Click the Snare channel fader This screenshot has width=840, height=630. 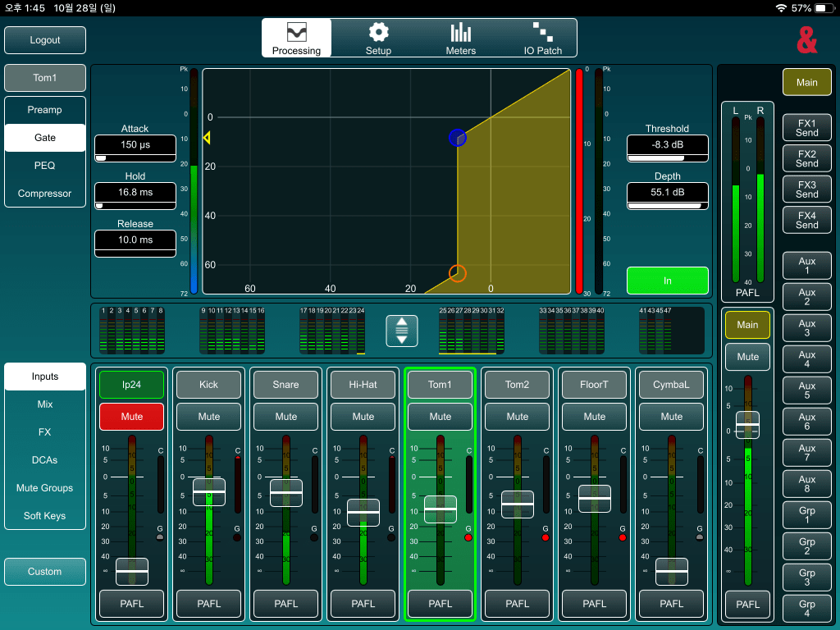click(x=286, y=492)
